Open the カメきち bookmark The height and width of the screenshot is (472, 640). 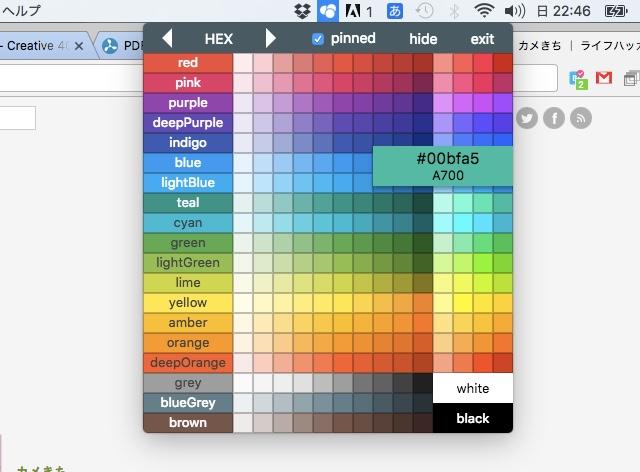click(x=540, y=46)
